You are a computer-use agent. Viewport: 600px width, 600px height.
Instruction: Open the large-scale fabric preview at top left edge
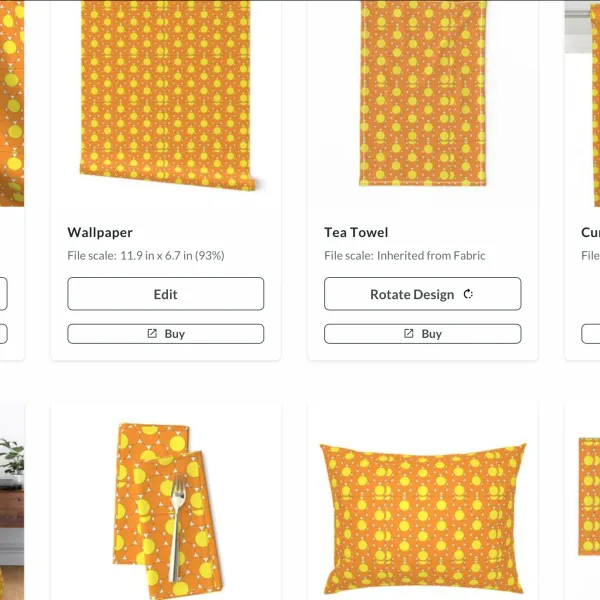[x=12, y=103]
